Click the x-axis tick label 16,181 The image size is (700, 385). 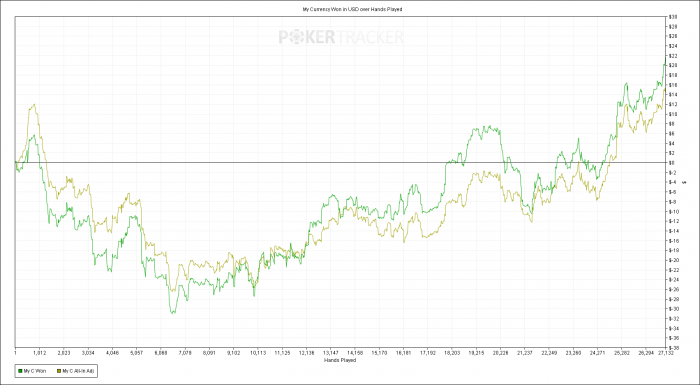point(403,352)
